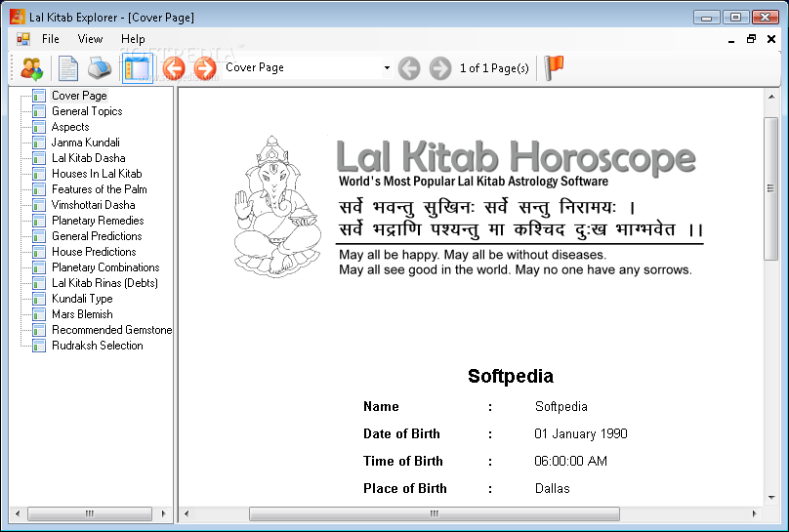Select Cover Page in the tree
This screenshot has height=532, width=789.
click(79, 96)
